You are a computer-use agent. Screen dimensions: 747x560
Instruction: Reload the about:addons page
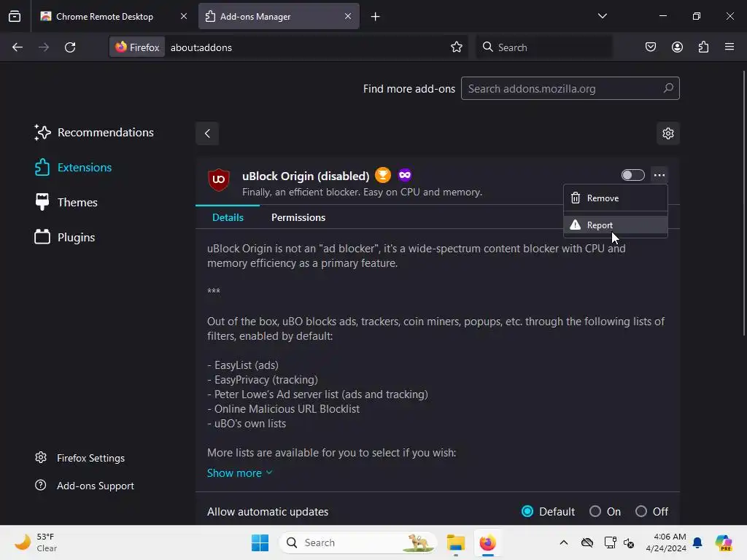(x=70, y=47)
